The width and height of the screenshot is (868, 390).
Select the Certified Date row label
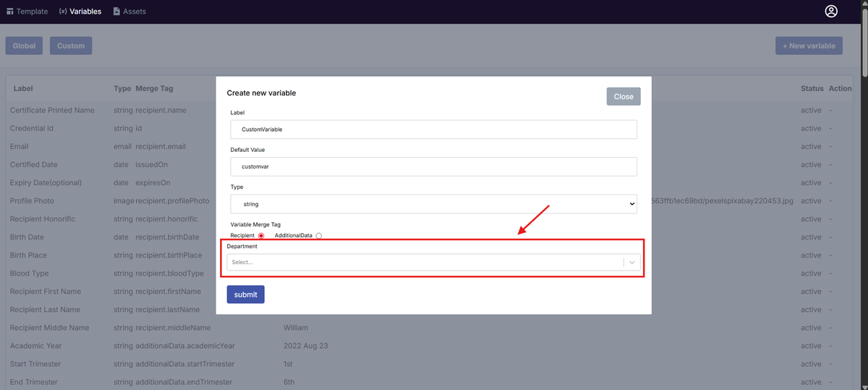(x=34, y=164)
